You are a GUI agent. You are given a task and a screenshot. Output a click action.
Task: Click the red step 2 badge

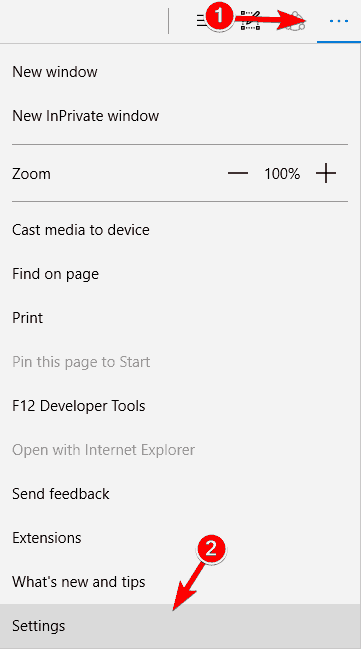[211, 549]
